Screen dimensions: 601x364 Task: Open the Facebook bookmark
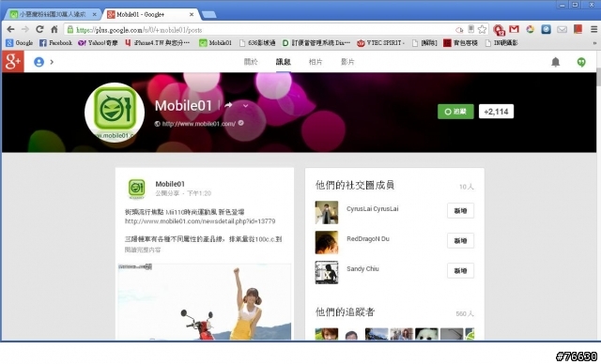(x=55, y=43)
